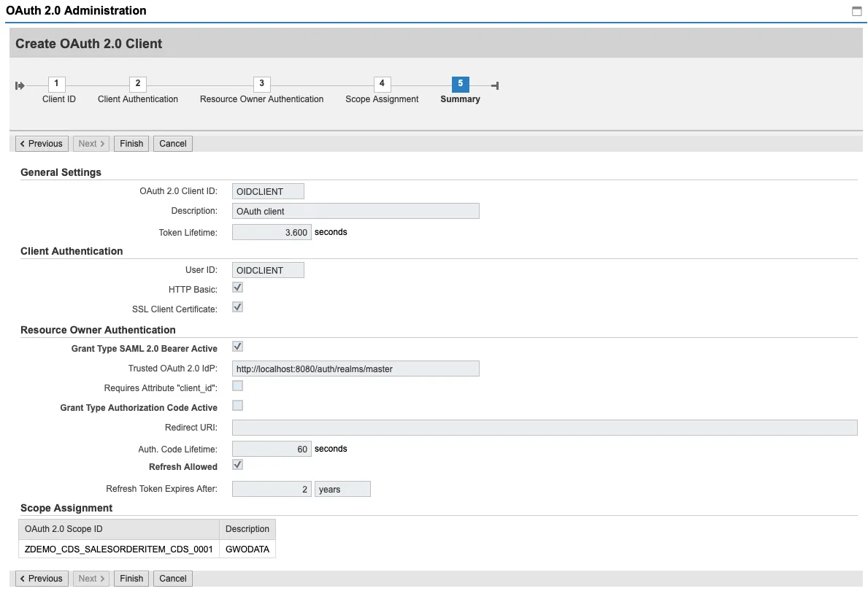Viewport: 868px width, 594px height.
Task: Click the roadmap end marker icon
Action: pyautogui.click(x=495, y=86)
